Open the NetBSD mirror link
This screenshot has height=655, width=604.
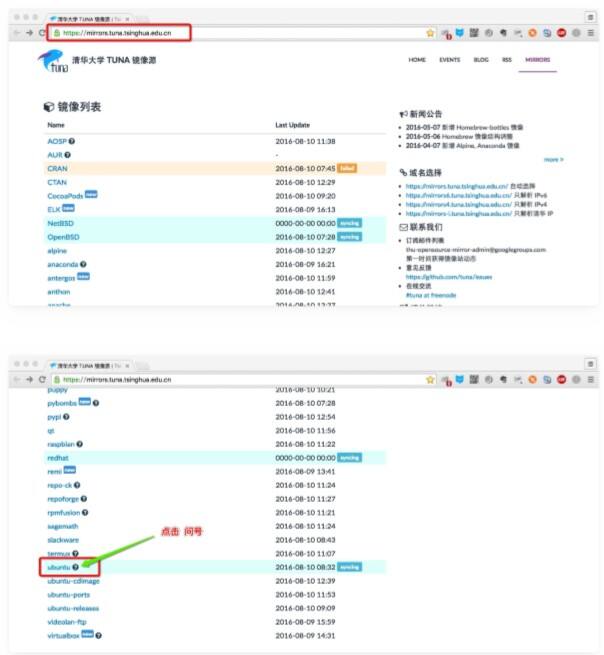click(x=60, y=223)
